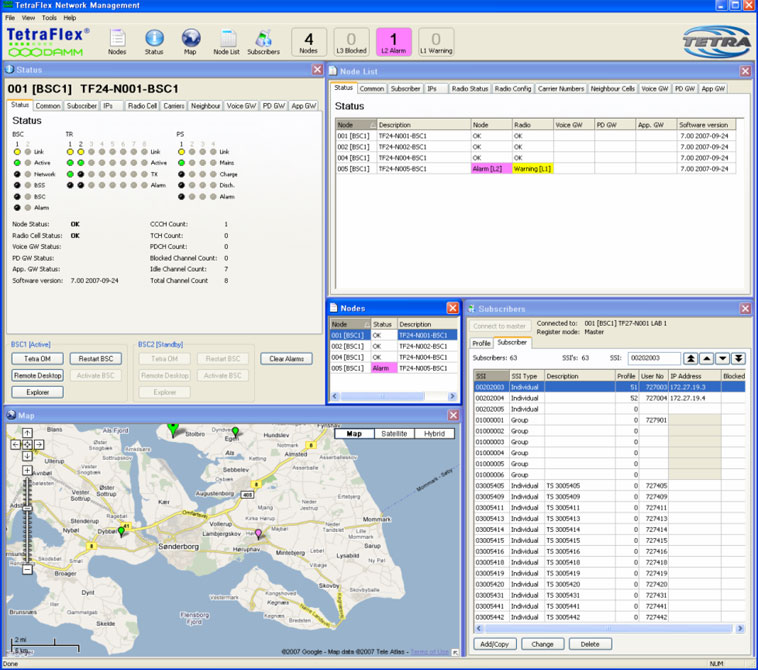Move to previous subscriber with up arrow
This screenshot has width=758, height=670.
coord(707,358)
